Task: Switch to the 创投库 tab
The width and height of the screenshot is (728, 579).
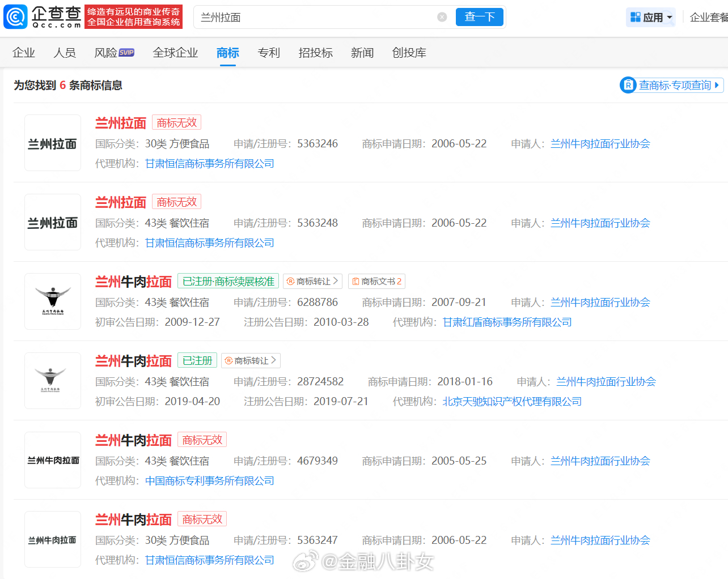Action: 409,53
